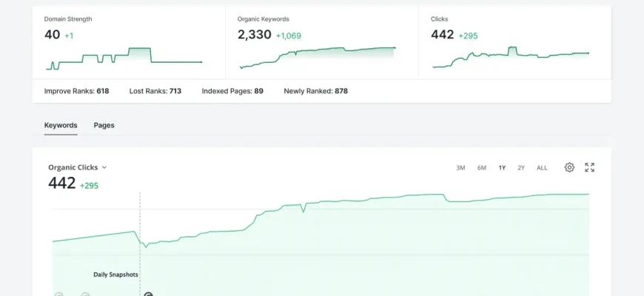Open chart settings gear icon
Image resolution: width=644 pixels, height=296 pixels.
569,167
